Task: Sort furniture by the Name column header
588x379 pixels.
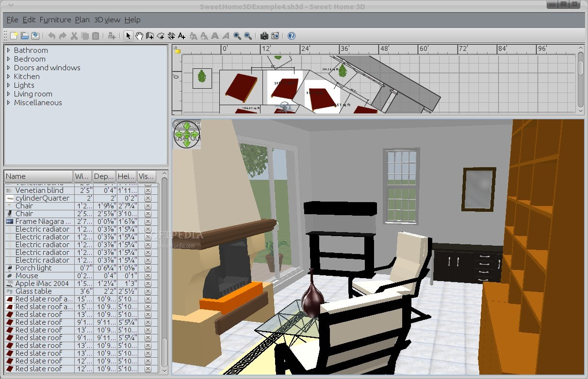Action: pos(38,176)
